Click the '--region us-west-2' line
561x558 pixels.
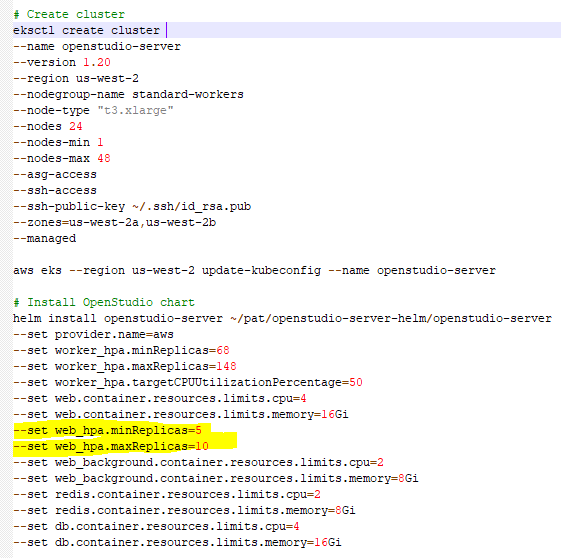click(x=76, y=78)
